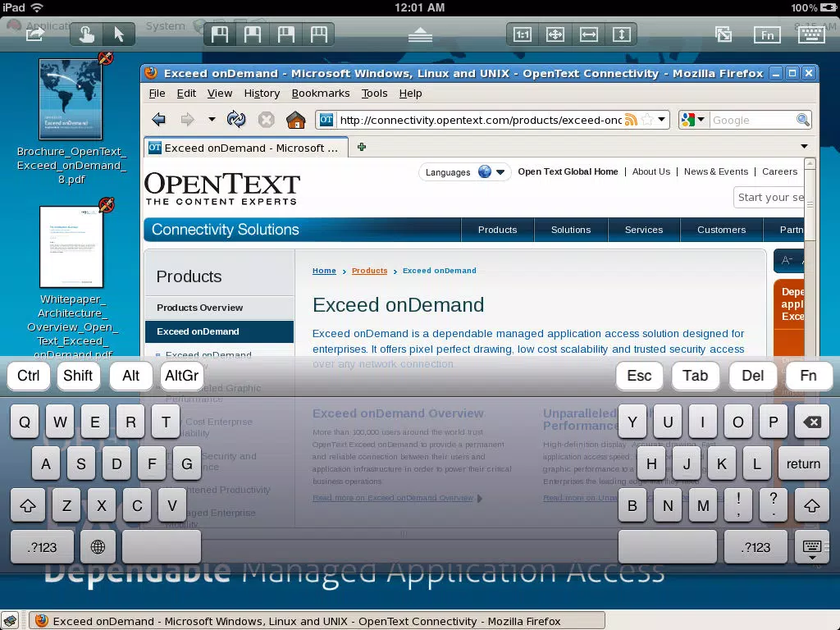Image resolution: width=840 pixels, height=630 pixels.
Task: Select Products Overview in sidebar
Action: tap(219, 308)
